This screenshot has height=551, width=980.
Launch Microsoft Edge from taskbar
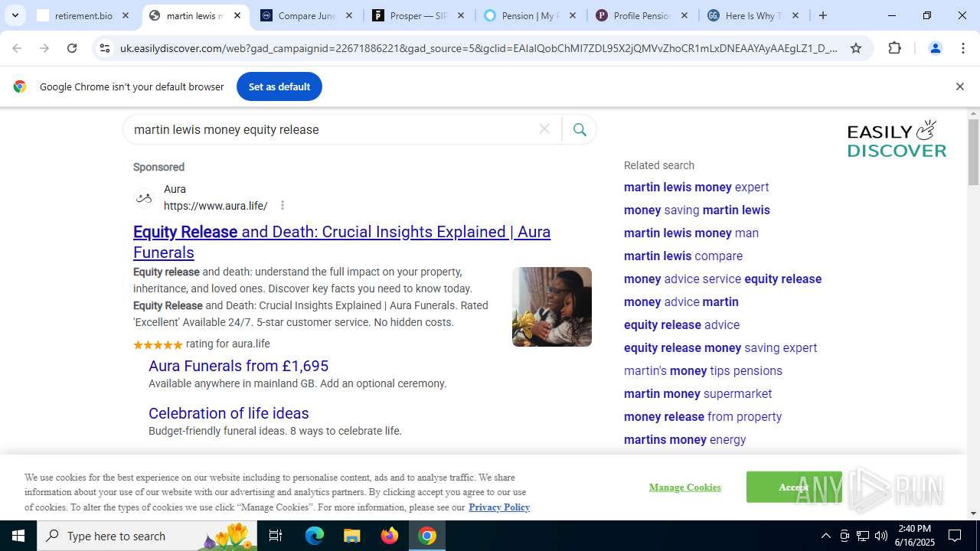(x=315, y=536)
